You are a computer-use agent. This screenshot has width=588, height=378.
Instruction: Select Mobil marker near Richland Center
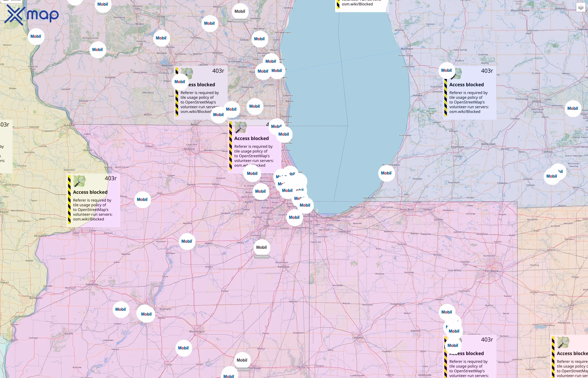coord(98,50)
